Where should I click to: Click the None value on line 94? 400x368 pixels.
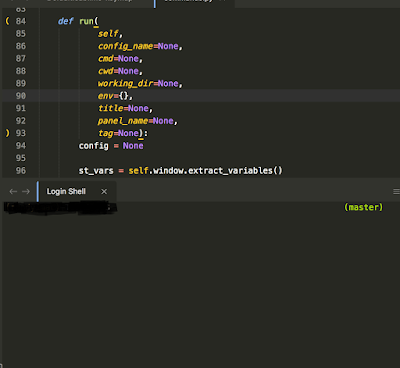133,146
